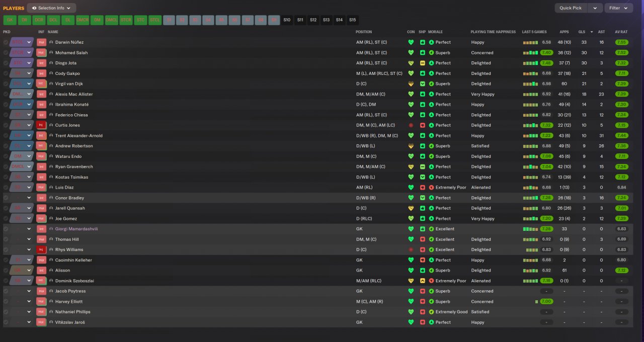The width and height of the screenshot is (644, 342).
Task: Click the Inj badge beside Rhys Williams
Action: click(x=41, y=249)
